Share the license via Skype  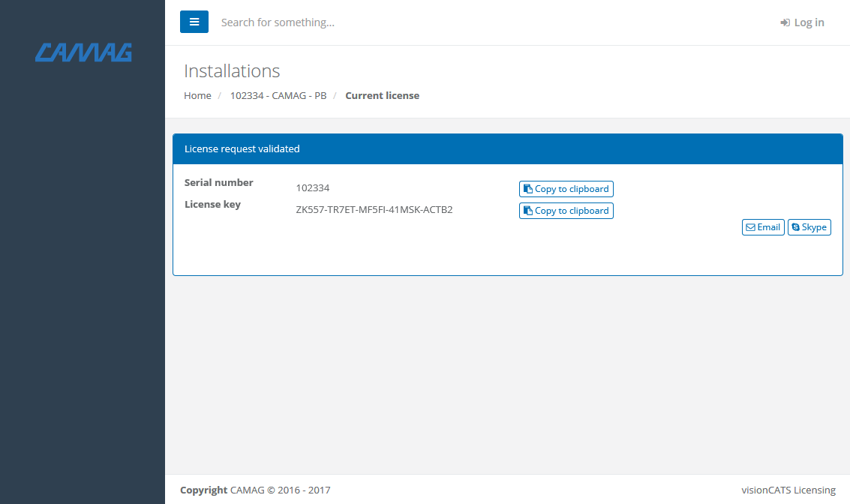pyautogui.click(x=809, y=226)
